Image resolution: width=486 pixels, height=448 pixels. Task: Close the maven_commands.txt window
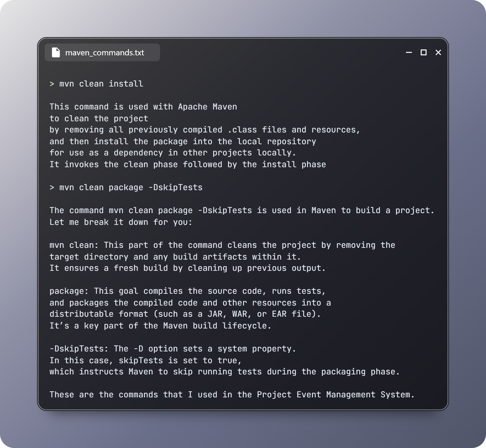[x=438, y=52]
